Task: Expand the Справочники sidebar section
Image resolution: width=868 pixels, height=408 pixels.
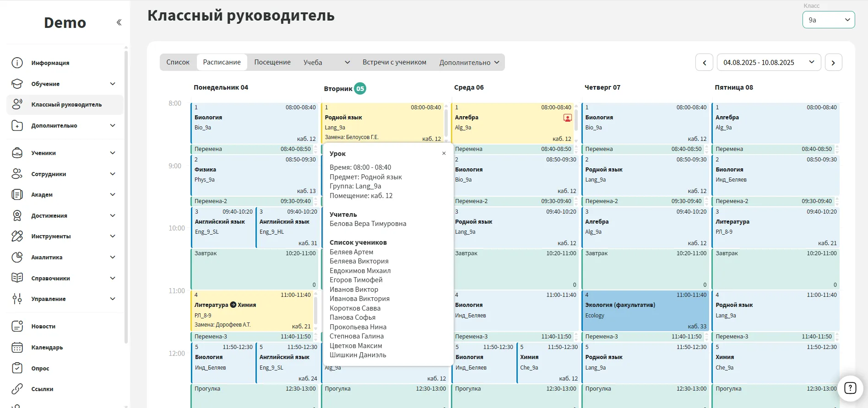Action: click(113, 278)
